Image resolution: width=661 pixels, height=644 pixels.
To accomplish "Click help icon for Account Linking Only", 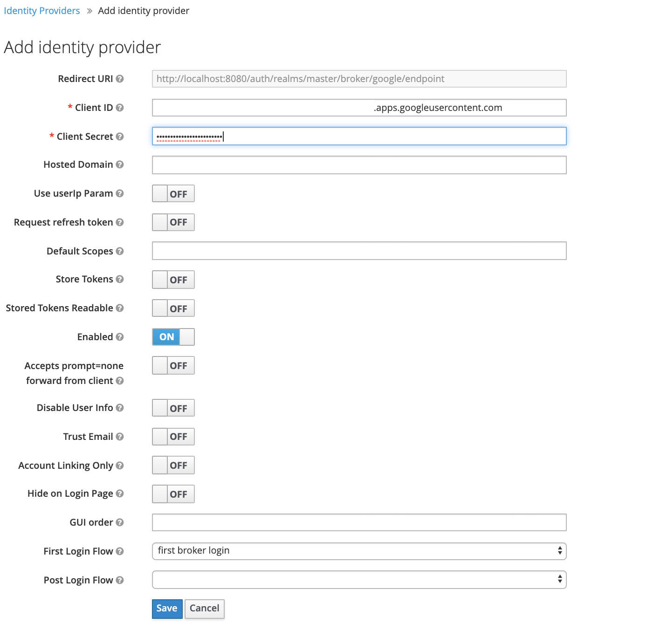I will pos(120,466).
